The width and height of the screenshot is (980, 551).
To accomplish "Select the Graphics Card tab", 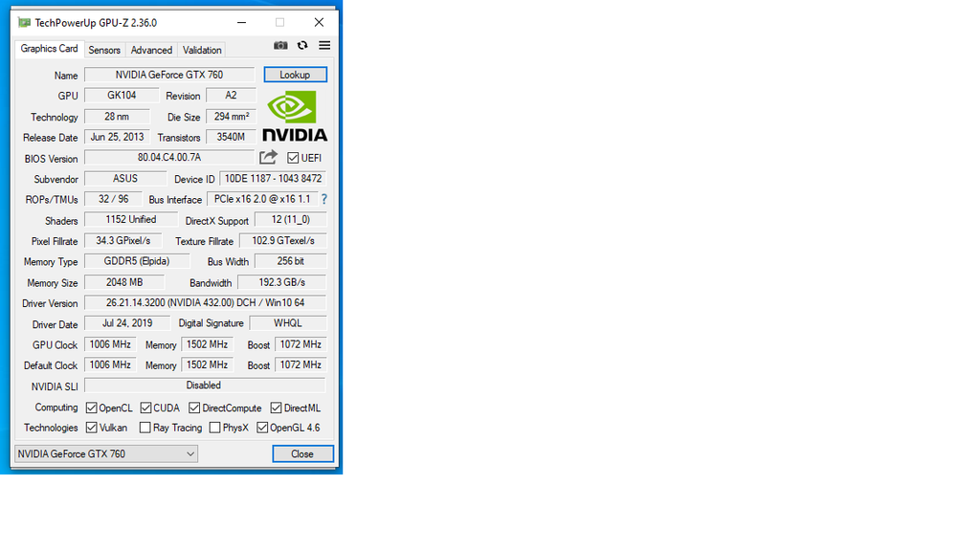I will point(50,49).
